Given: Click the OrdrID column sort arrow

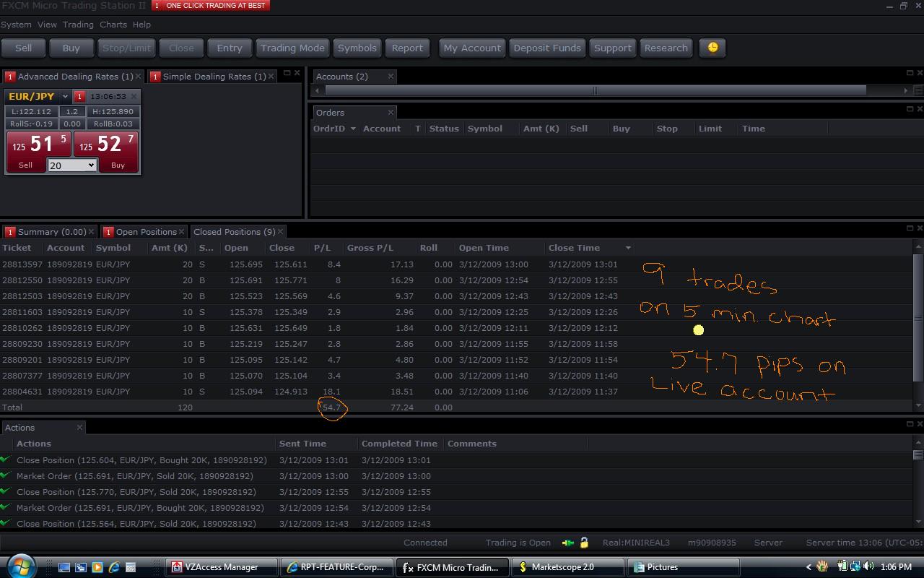Looking at the screenshot, I should click(x=353, y=129).
